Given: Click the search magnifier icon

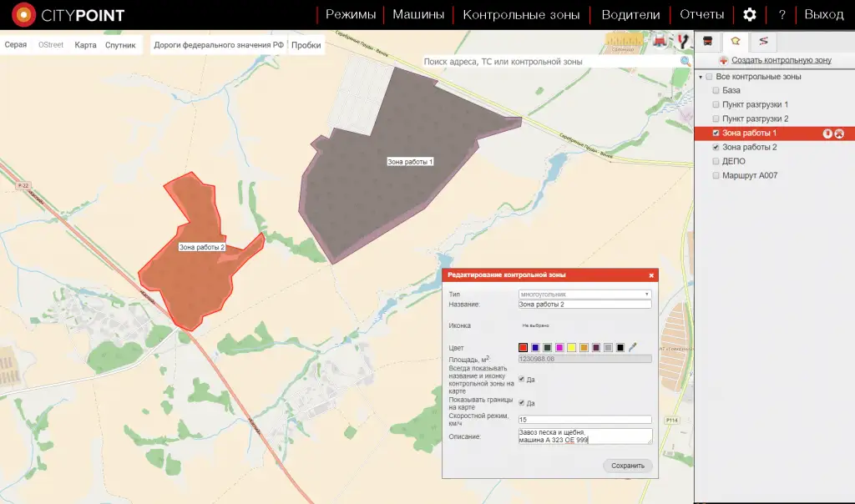Looking at the screenshot, I should [686, 62].
